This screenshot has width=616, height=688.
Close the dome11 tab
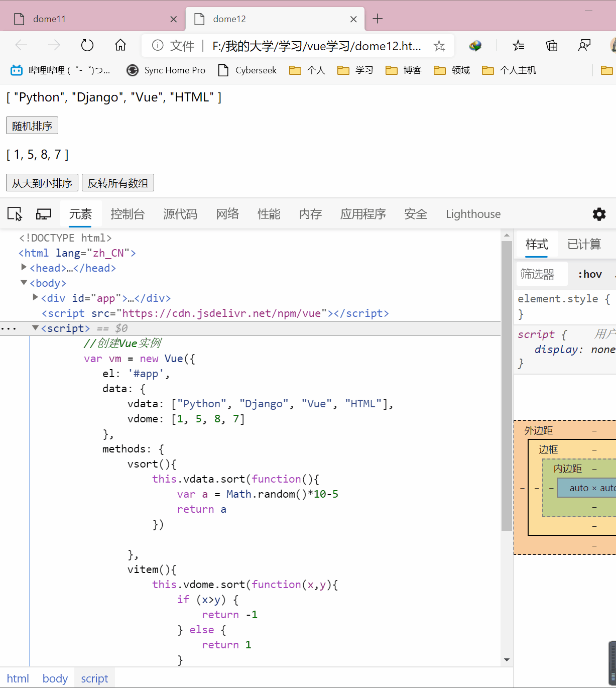click(174, 19)
